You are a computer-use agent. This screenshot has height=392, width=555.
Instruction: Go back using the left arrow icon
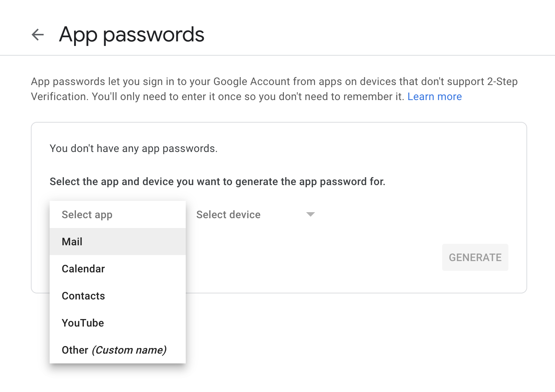[38, 35]
